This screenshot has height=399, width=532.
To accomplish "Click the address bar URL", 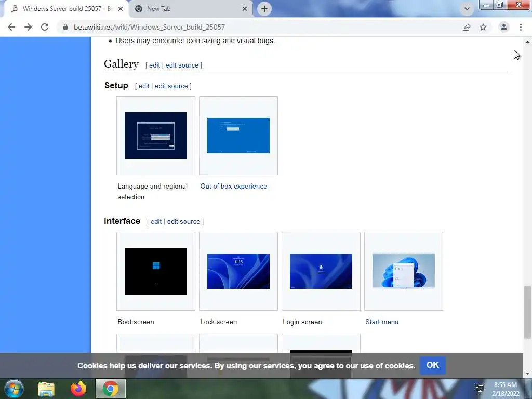I will point(149,27).
